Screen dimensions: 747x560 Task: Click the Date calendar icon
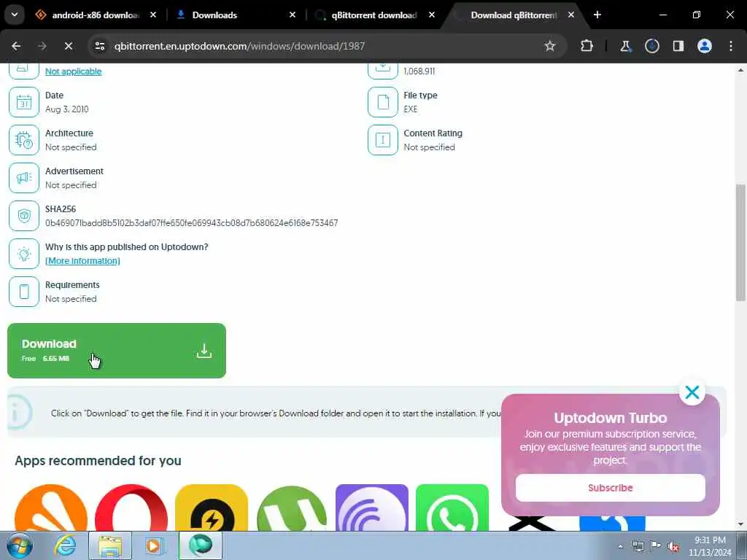click(x=24, y=102)
